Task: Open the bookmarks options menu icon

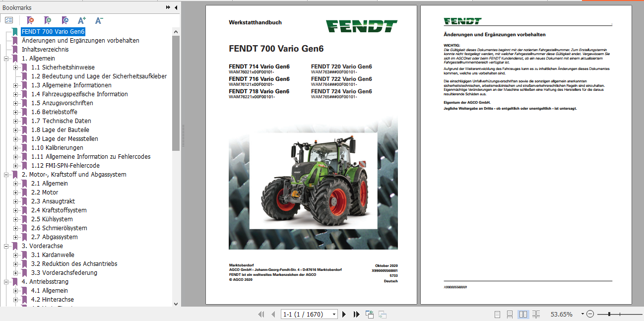Action: 9,20
